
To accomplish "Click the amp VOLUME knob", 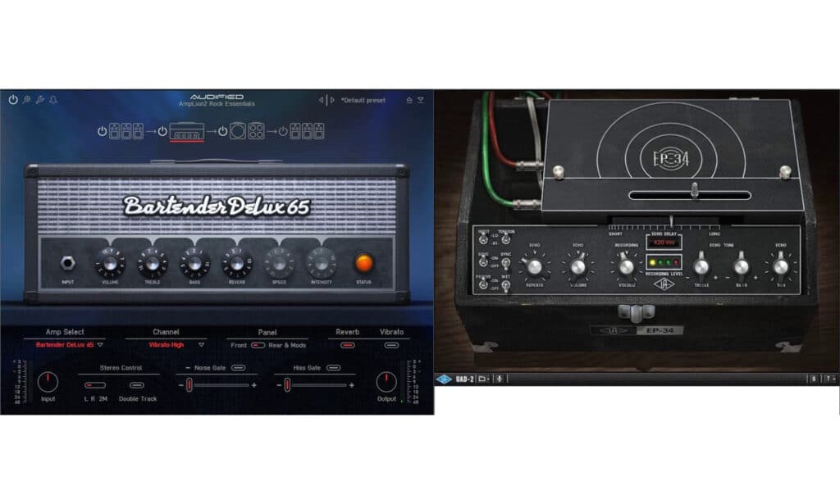I will pyautogui.click(x=110, y=263).
